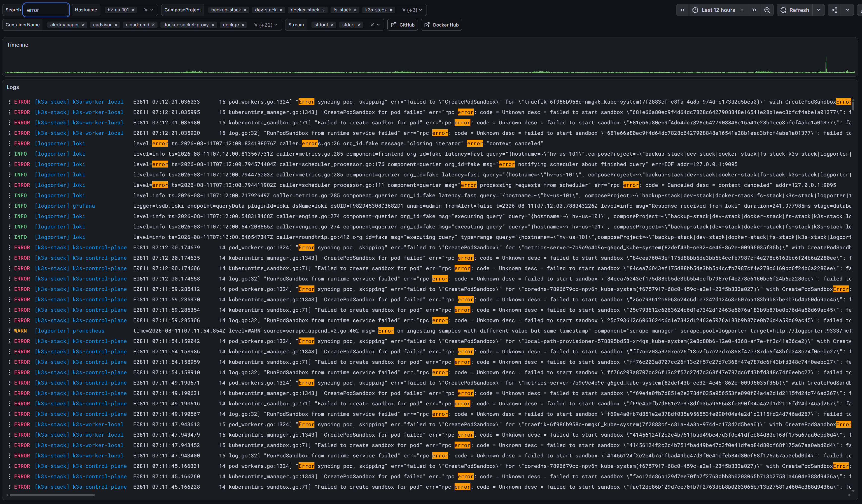The width and height of the screenshot is (862, 504).
Task: Click the ContainerName filter label
Action: pyautogui.click(x=23, y=25)
